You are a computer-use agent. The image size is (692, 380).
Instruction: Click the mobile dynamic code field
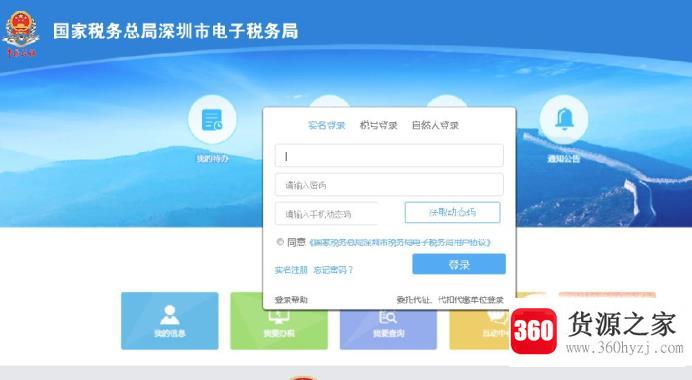point(327,214)
